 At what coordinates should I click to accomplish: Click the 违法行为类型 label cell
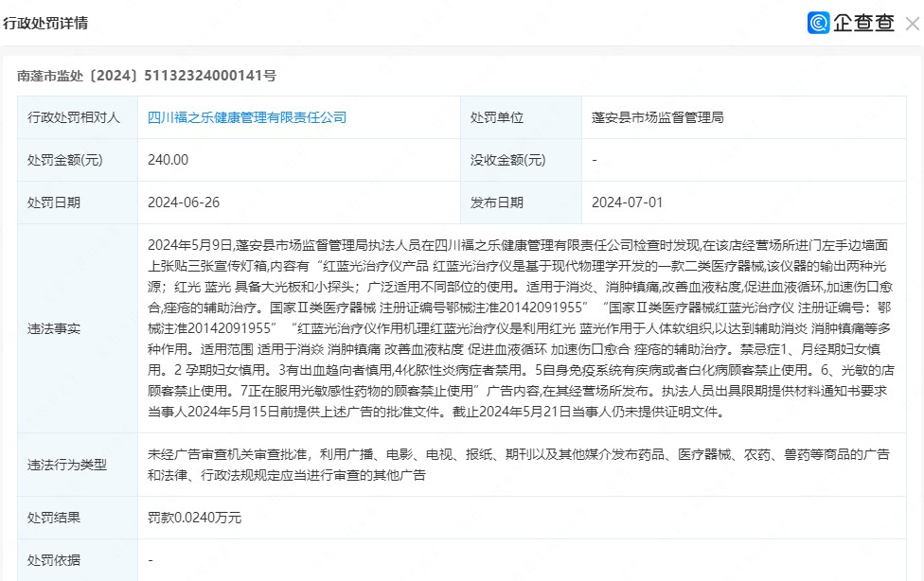[68, 465]
